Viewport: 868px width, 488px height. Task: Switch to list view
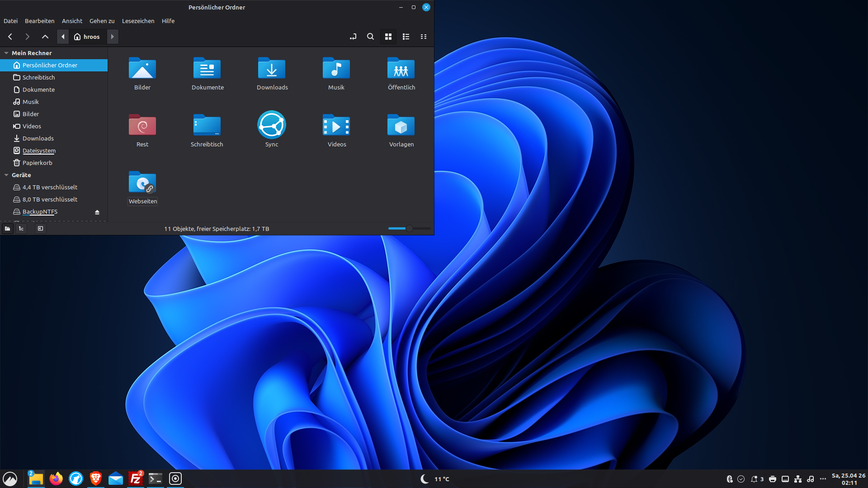tap(406, 37)
